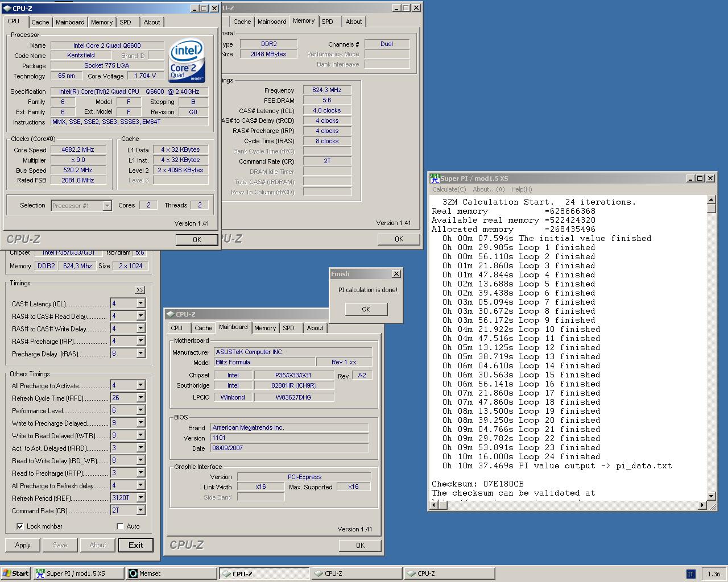Open the All Precharge to Activate dropdown
728x582 pixels.
140,385
